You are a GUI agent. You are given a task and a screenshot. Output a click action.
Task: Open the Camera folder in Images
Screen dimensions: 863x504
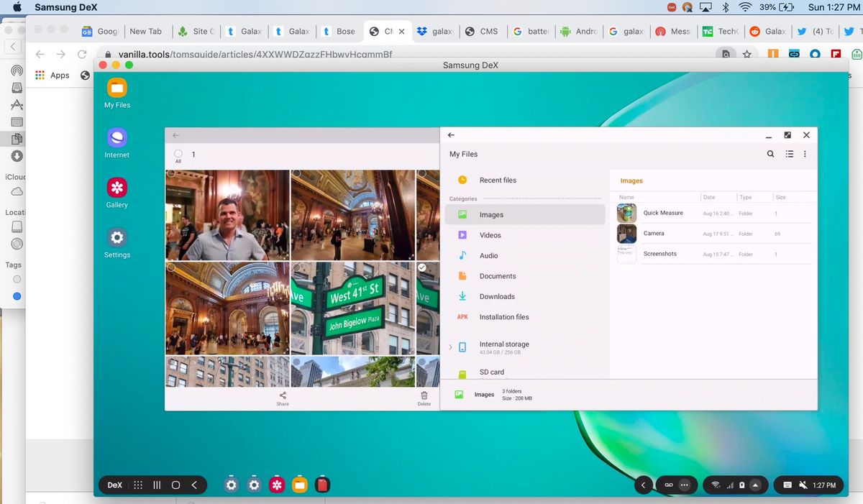click(653, 234)
